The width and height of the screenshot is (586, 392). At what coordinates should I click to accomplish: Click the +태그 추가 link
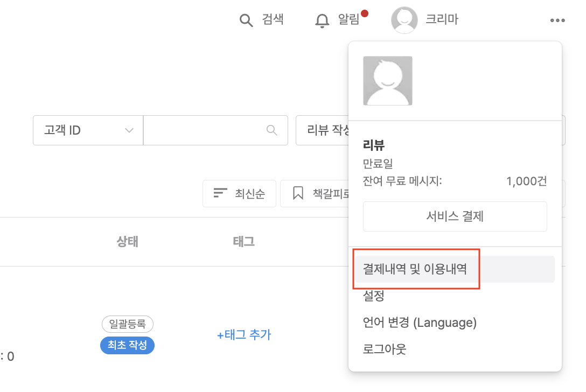click(244, 335)
